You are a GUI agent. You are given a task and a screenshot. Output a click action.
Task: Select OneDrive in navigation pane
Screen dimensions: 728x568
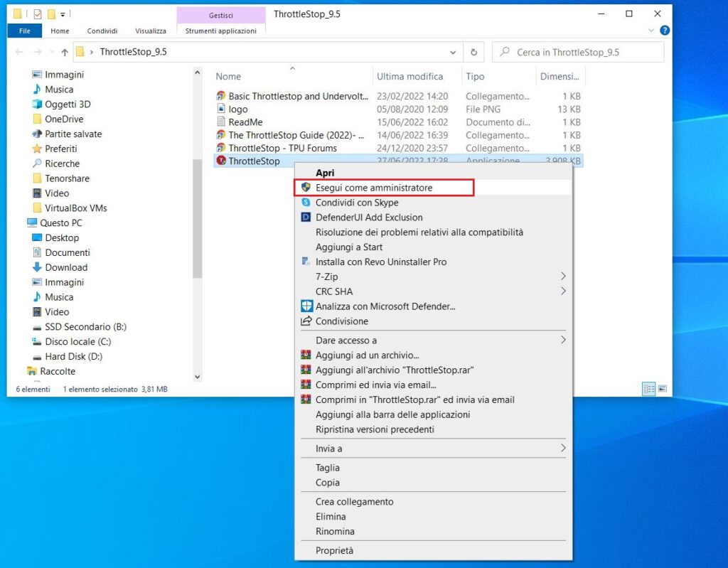(64, 119)
